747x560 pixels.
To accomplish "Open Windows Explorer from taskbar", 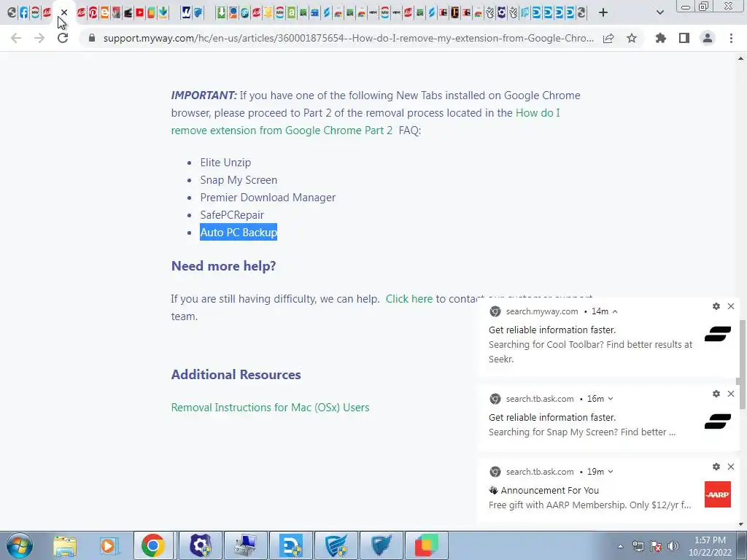I will (x=65, y=545).
